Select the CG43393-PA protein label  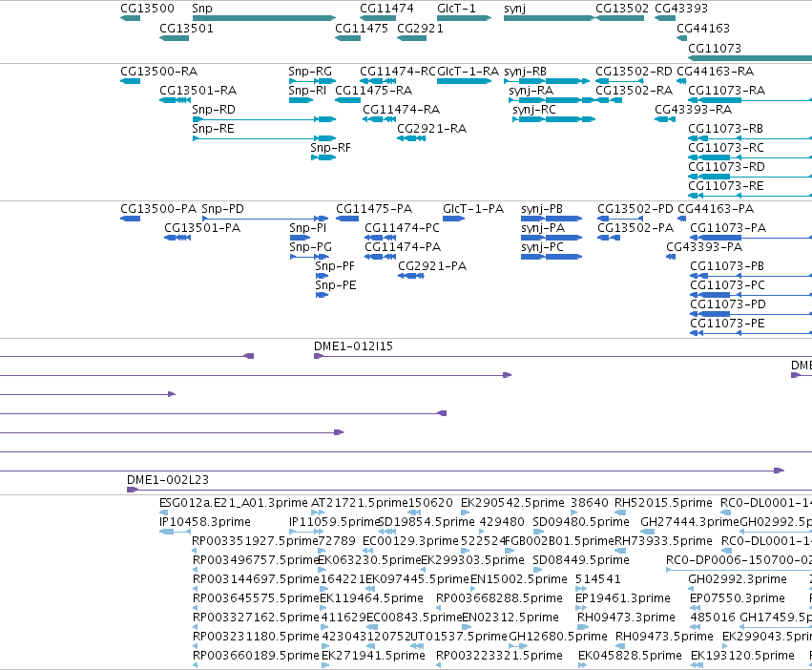tap(704, 248)
